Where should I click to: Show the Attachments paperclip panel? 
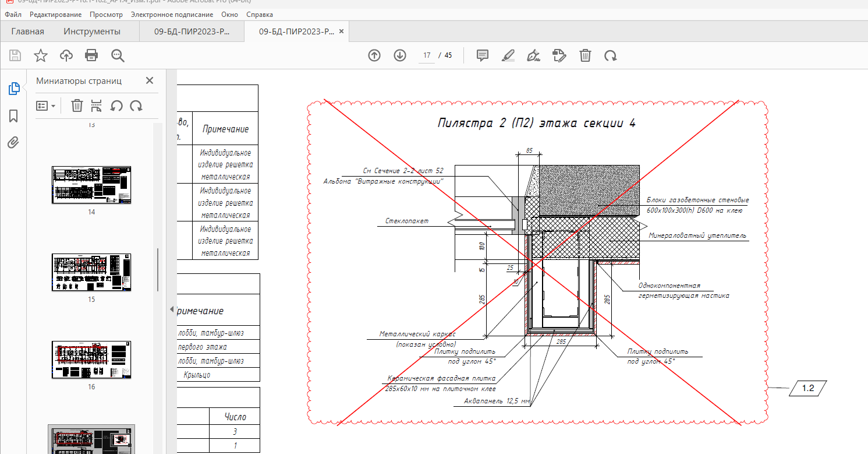tap(13, 143)
